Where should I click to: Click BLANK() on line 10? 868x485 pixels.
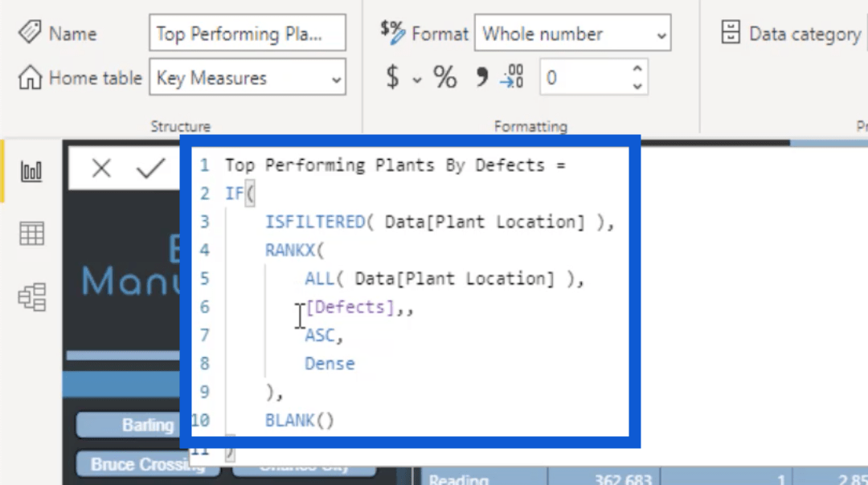point(300,420)
